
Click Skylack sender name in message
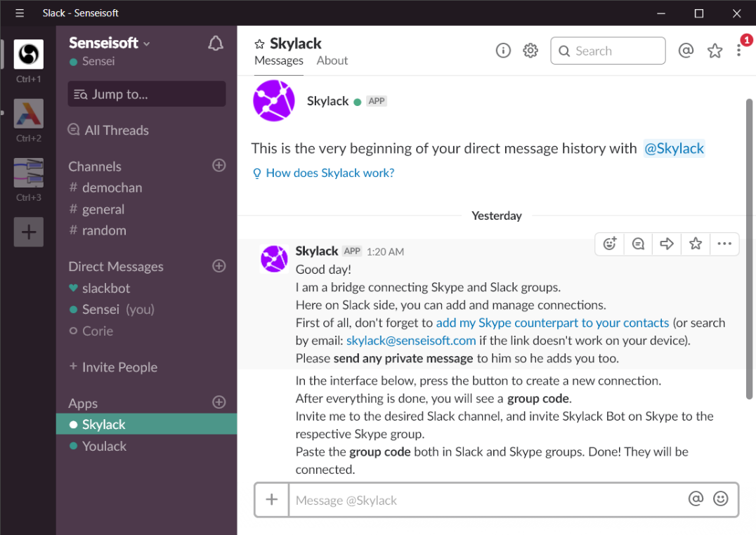317,251
